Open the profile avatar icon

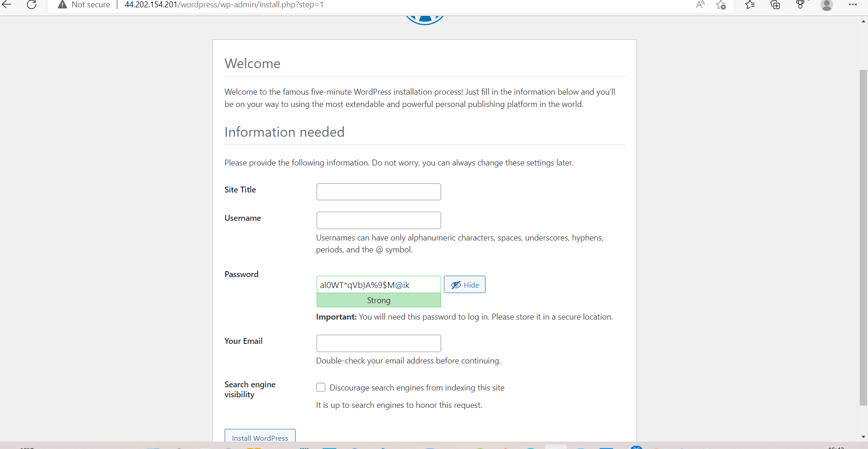coord(827,5)
